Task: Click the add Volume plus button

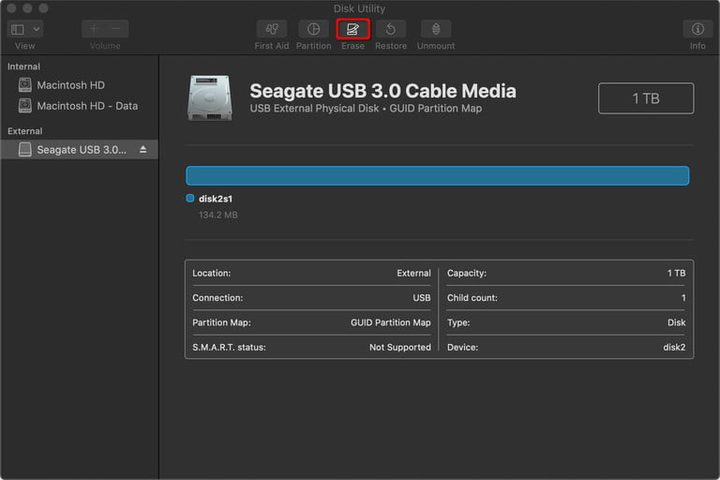Action: 94,29
